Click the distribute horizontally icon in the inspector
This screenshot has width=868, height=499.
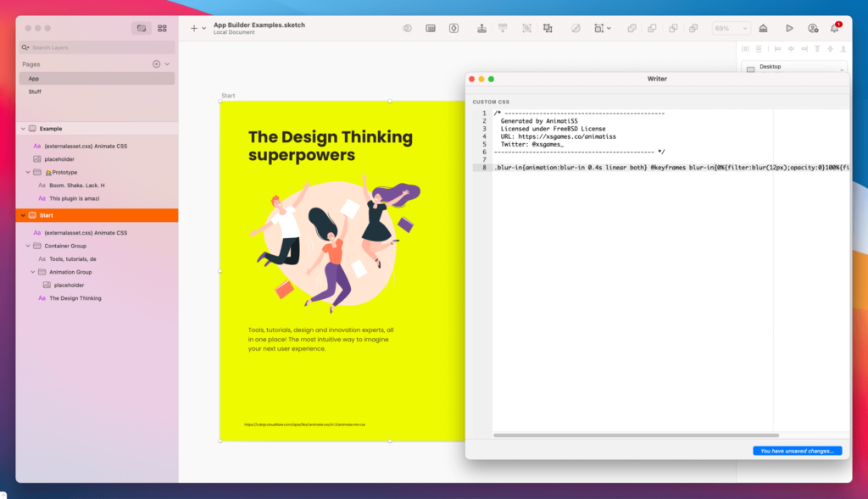pyautogui.click(x=746, y=49)
